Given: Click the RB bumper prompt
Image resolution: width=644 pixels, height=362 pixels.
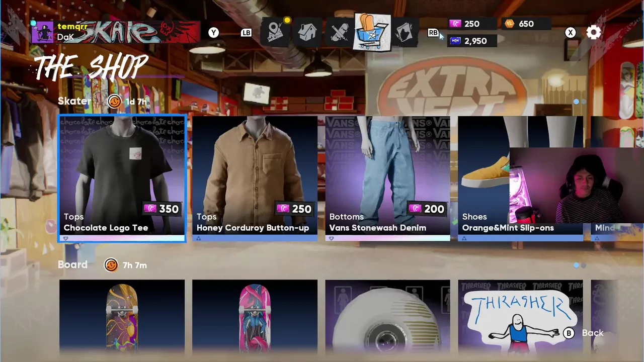Looking at the screenshot, I should click(x=433, y=33).
